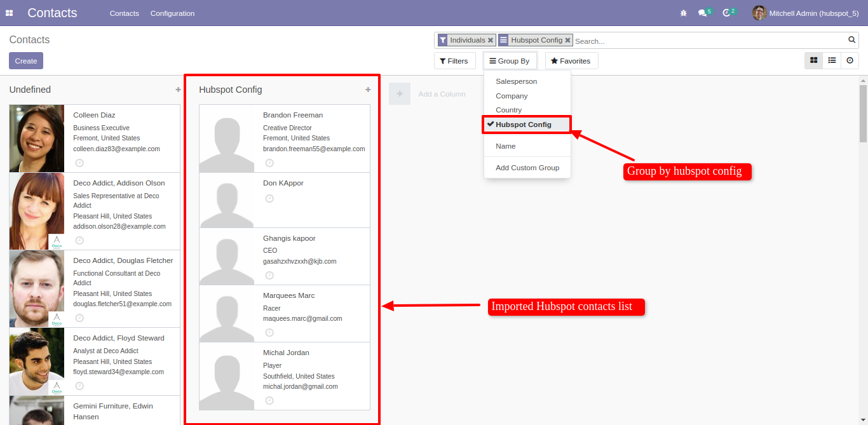Image resolution: width=868 pixels, height=425 pixels.
Task: Click the vertical scrollbar
Action: click(x=863, y=114)
